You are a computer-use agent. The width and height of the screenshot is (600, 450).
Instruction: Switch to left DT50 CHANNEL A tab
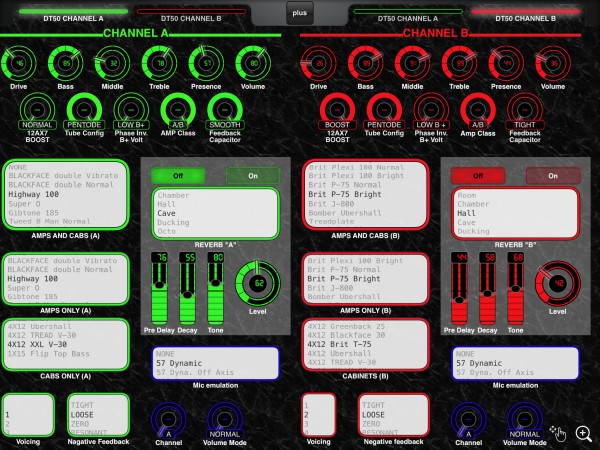click(73, 15)
